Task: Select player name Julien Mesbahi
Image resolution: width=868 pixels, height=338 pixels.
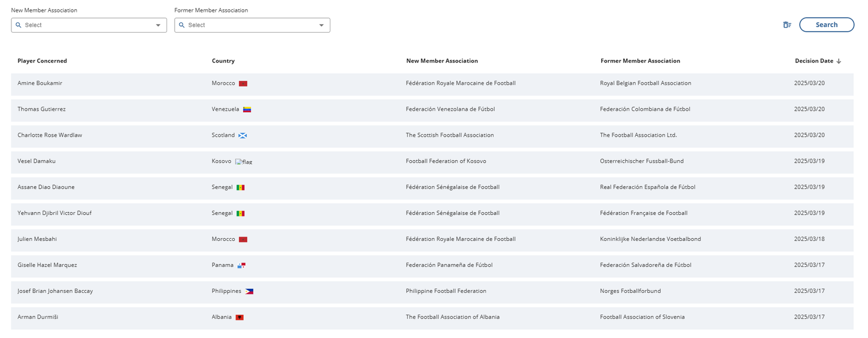Action: coord(37,239)
